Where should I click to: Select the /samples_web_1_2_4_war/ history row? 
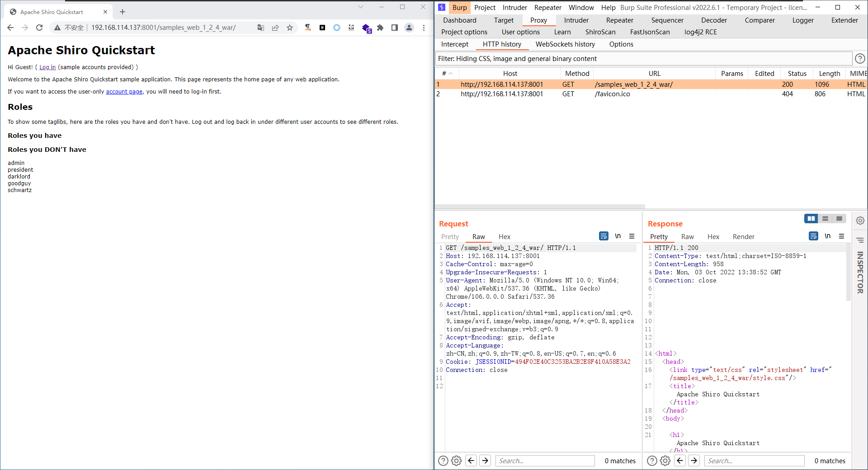651,84
